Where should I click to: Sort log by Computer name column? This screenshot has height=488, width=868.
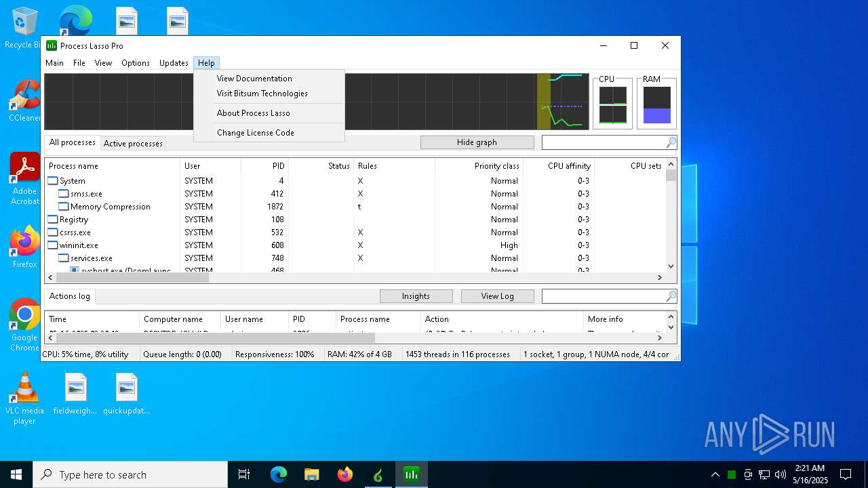point(180,319)
